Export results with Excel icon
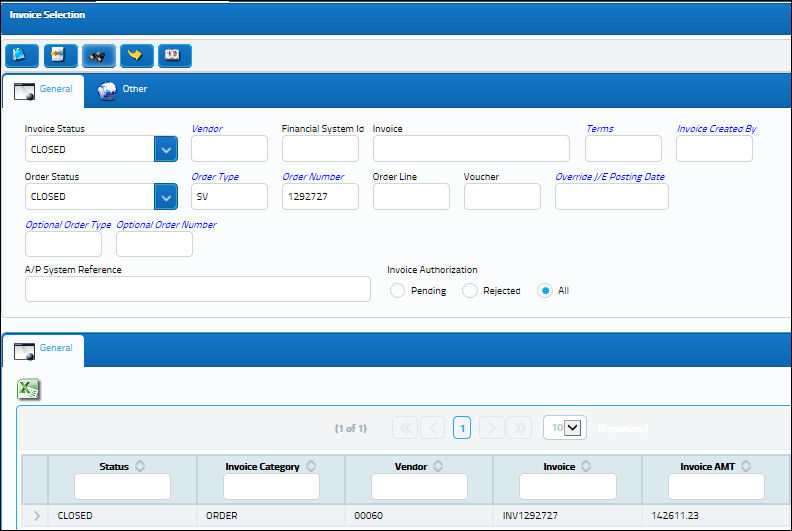The width and height of the screenshot is (792, 531). [28, 389]
